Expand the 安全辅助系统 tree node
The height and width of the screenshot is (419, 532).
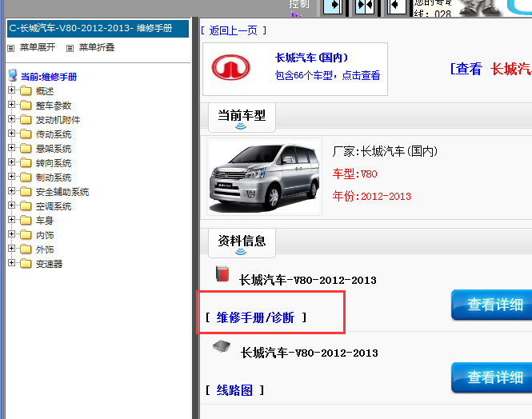(11, 191)
